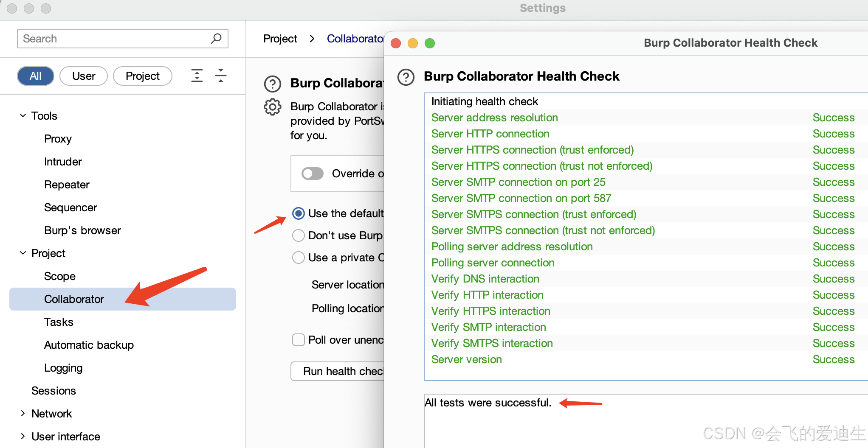868x448 pixels.
Task: Open Automatic backup settings
Action: 89,345
